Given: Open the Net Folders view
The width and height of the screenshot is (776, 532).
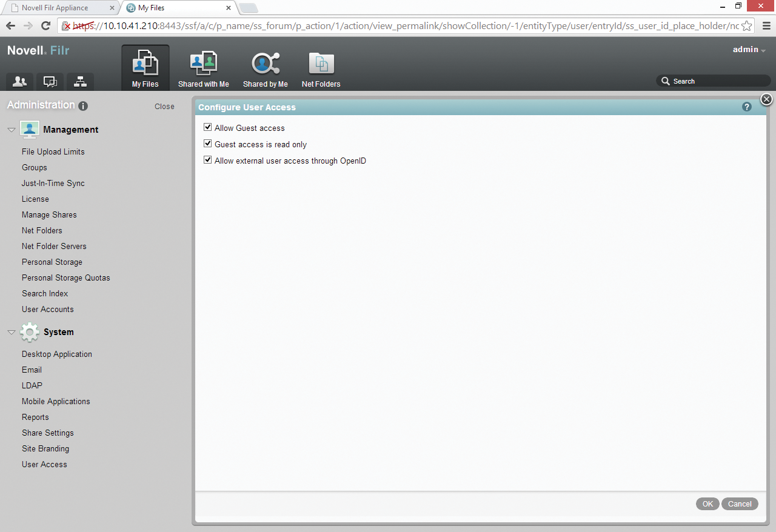Looking at the screenshot, I should click(321, 67).
